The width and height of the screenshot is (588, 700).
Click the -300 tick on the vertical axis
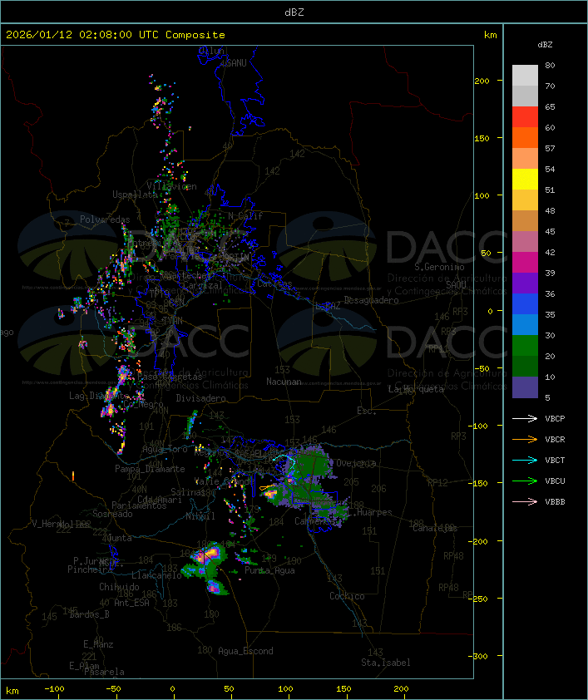point(479,656)
